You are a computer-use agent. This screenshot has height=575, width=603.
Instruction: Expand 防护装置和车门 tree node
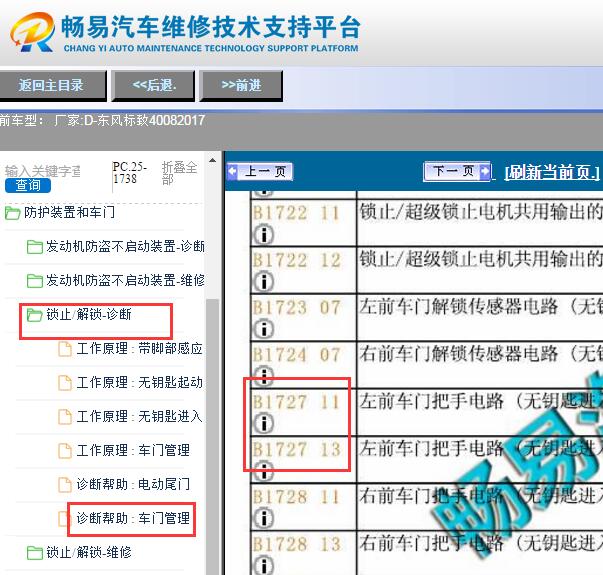69,212
